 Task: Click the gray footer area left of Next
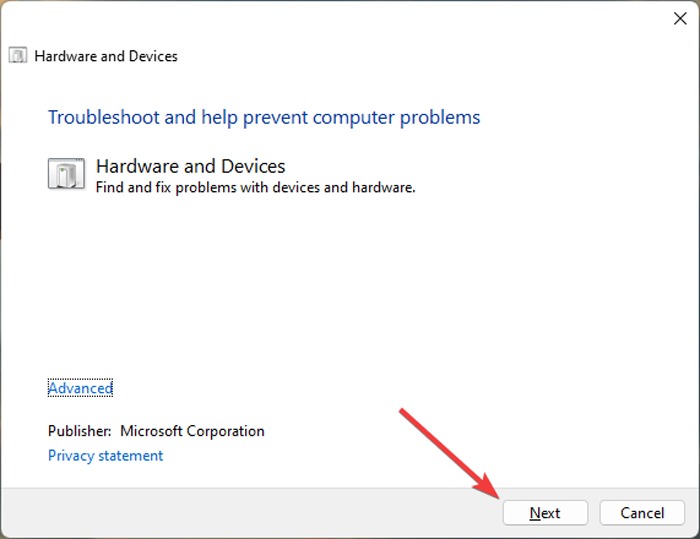[x=250, y=513]
